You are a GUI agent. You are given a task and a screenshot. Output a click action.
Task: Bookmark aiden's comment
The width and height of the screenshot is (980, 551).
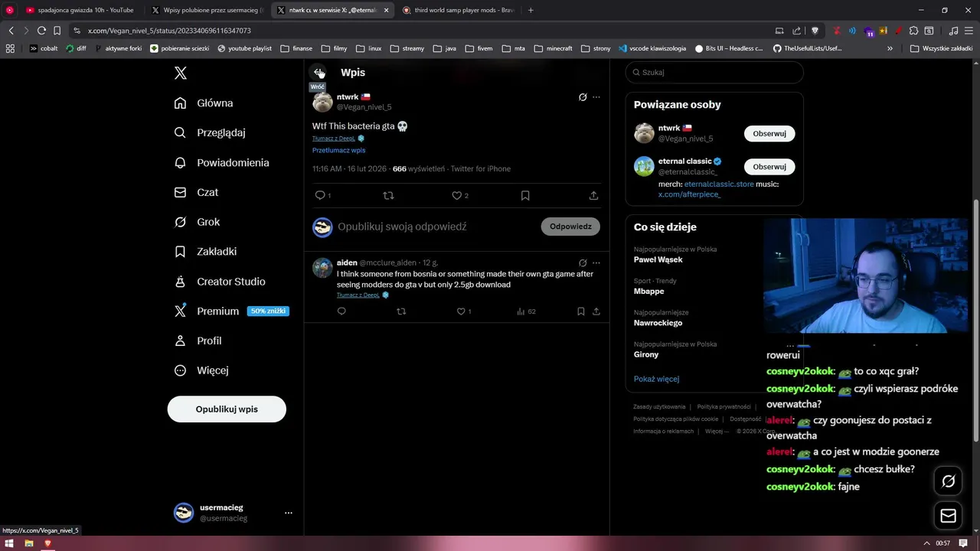580,311
